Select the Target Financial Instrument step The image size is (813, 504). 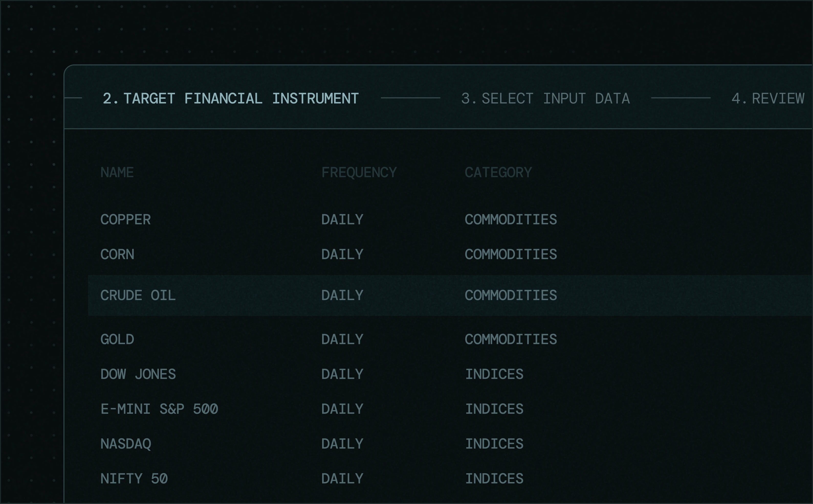click(230, 98)
